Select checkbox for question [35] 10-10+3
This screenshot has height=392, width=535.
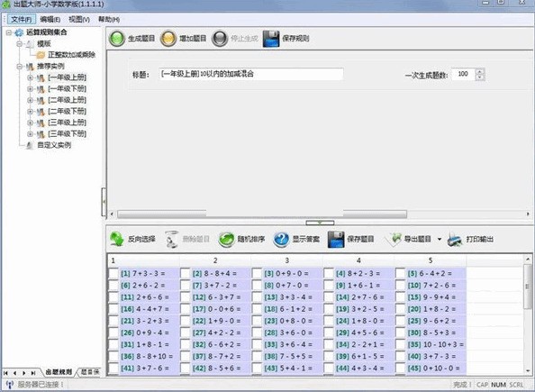tap(400, 344)
